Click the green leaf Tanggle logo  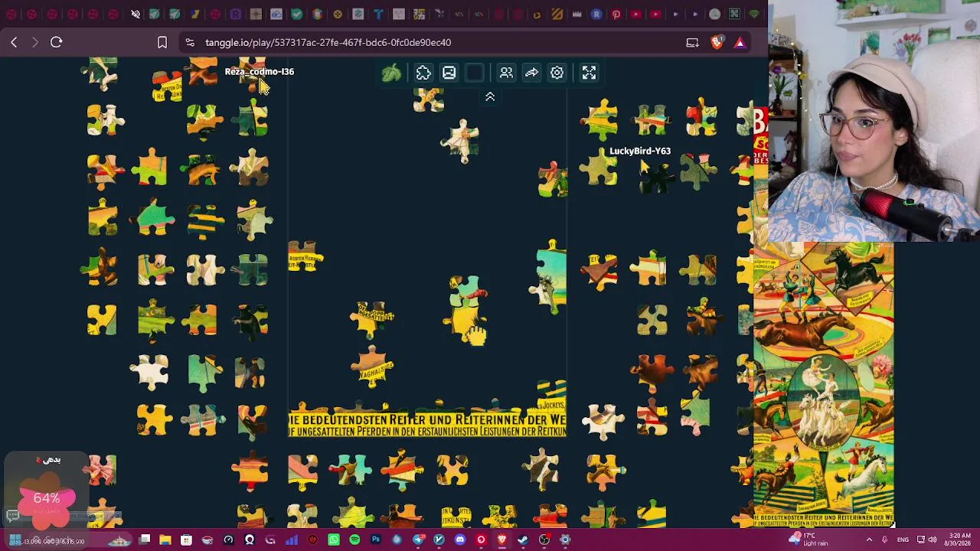[x=391, y=73]
